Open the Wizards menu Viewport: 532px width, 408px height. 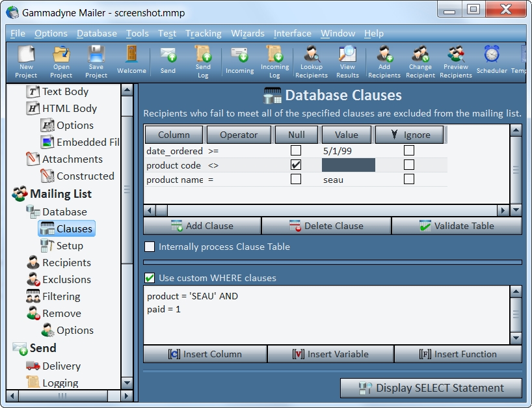tap(248, 33)
